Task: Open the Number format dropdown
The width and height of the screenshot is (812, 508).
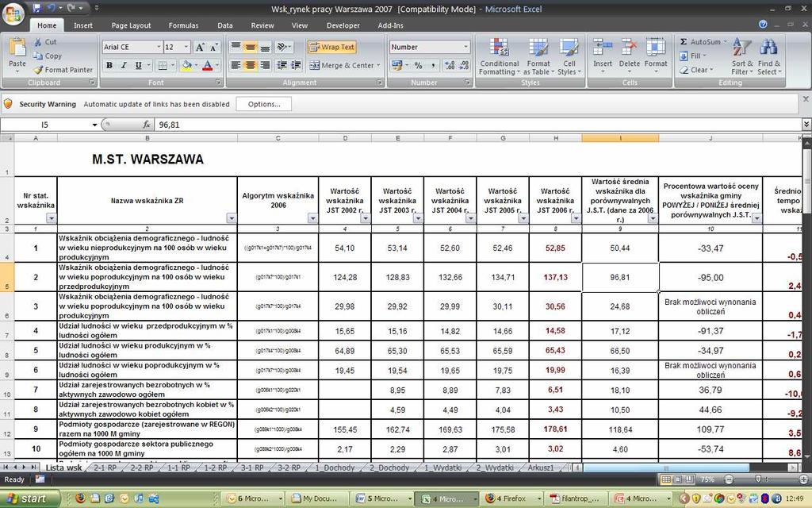Action: tap(465, 47)
